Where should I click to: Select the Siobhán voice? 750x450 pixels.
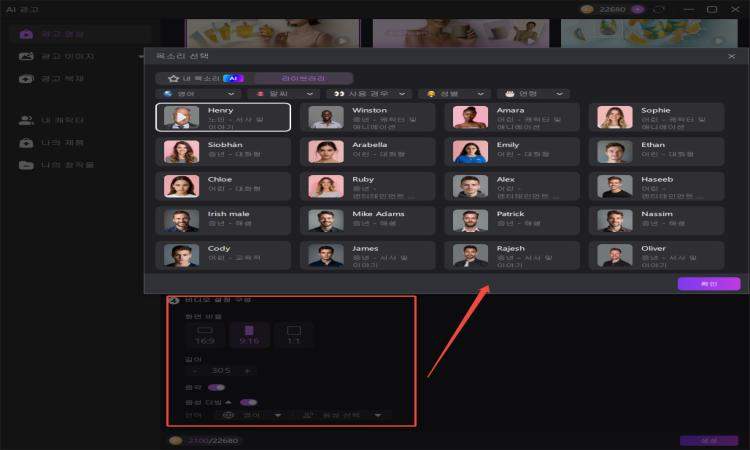click(223, 152)
